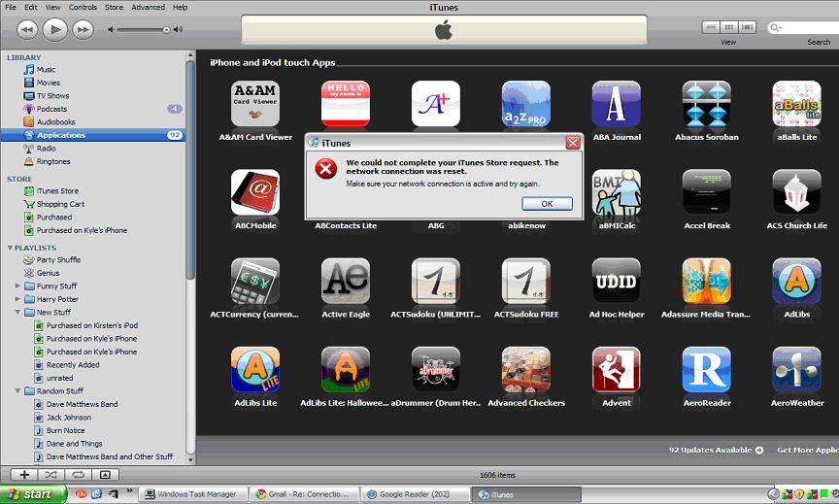Open the search options magnifier dropdown
The height and width of the screenshot is (504, 839).
tap(775, 27)
